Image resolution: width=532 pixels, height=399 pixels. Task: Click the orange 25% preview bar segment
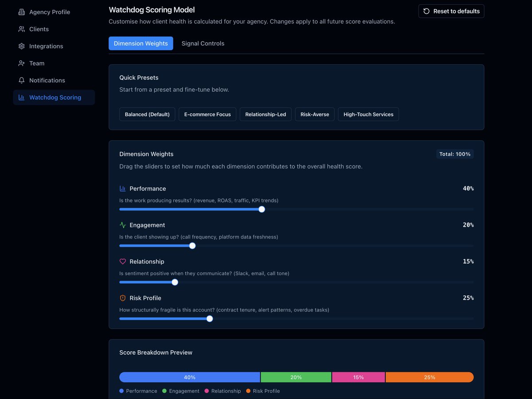coord(430,377)
